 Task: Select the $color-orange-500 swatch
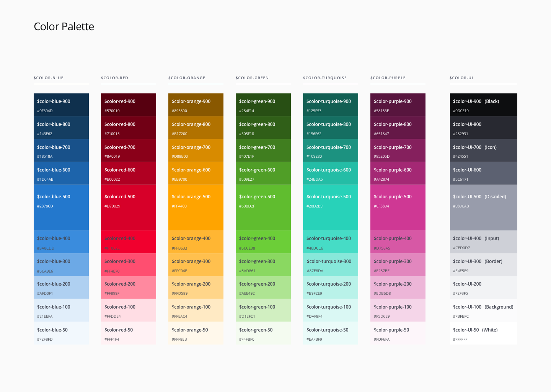click(196, 207)
